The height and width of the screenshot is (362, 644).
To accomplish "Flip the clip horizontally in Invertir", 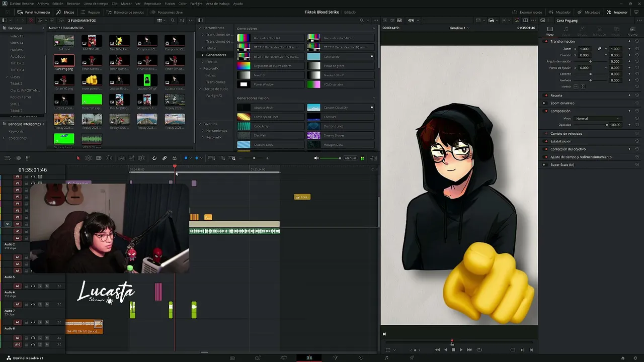I will (577, 86).
